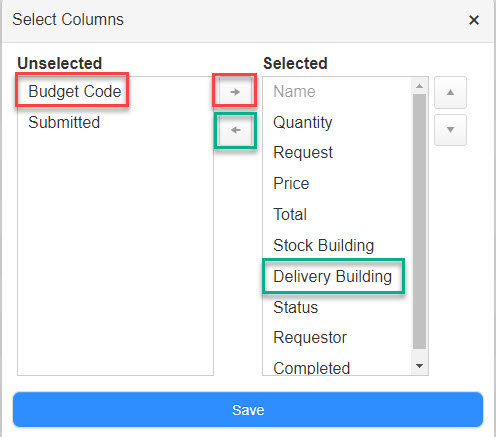Close the Select Columns dialog
The height and width of the screenshot is (437, 496).
[474, 20]
